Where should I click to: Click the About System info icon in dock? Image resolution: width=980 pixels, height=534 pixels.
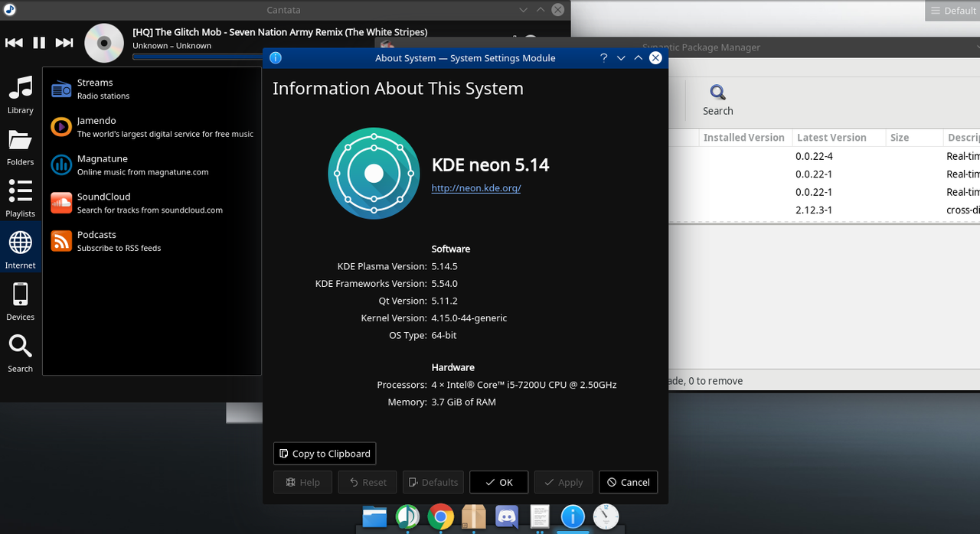tap(573, 517)
